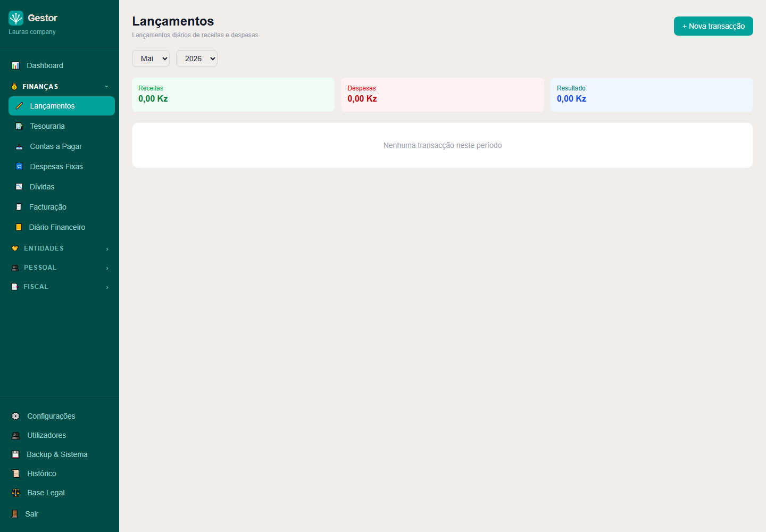Screen dimensions: 766x532
Task: Click the Utilizadores people icon
Action: click(x=15, y=435)
